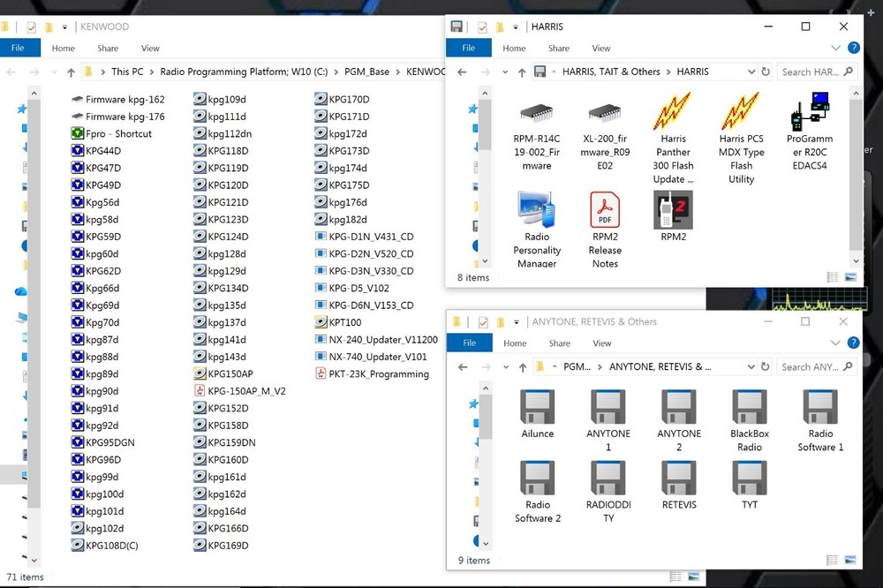Viewport: 883px width, 588px height.
Task: Open RPM2 Release Notes PDF
Action: (x=605, y=211)
